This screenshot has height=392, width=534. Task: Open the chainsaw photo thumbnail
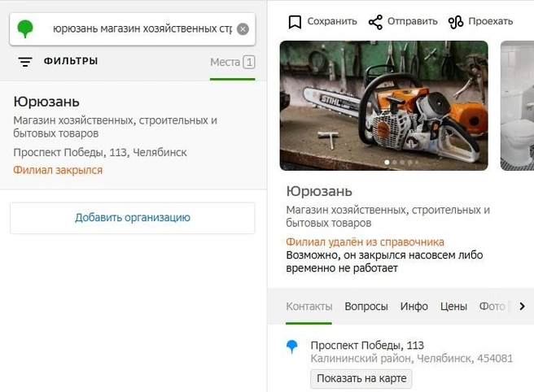383,106
